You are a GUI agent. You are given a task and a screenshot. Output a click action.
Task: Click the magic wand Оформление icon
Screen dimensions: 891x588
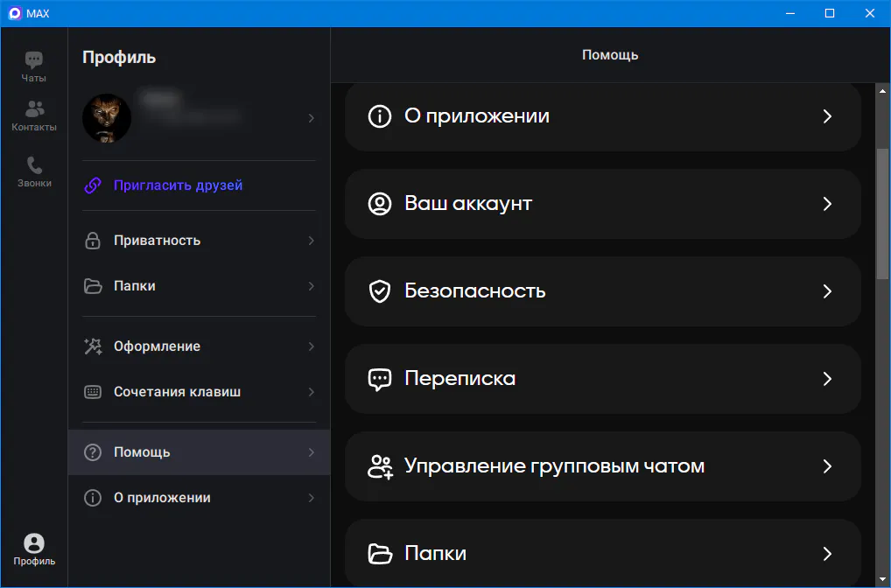click(x=93, y=346)
